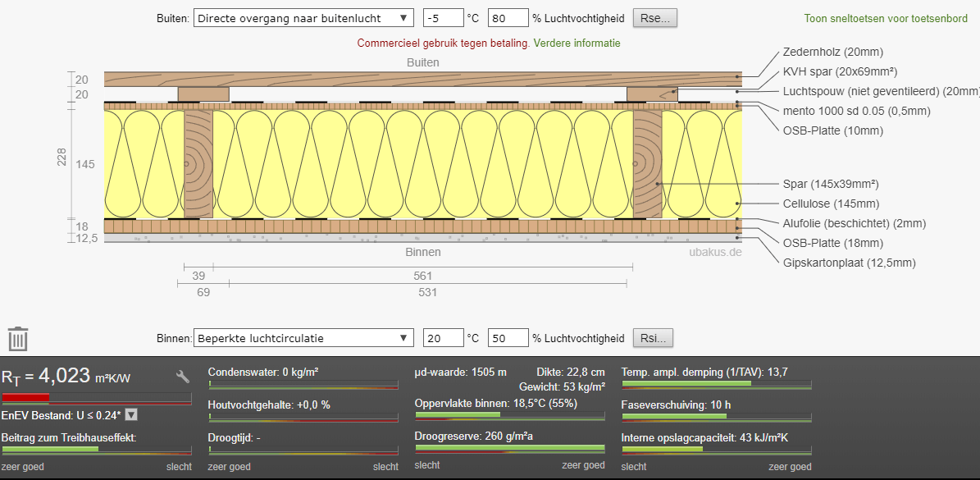The image size is (980, 480).
Task: Select the Zedernholz (20mm) layer label
Action: (832, 52)
